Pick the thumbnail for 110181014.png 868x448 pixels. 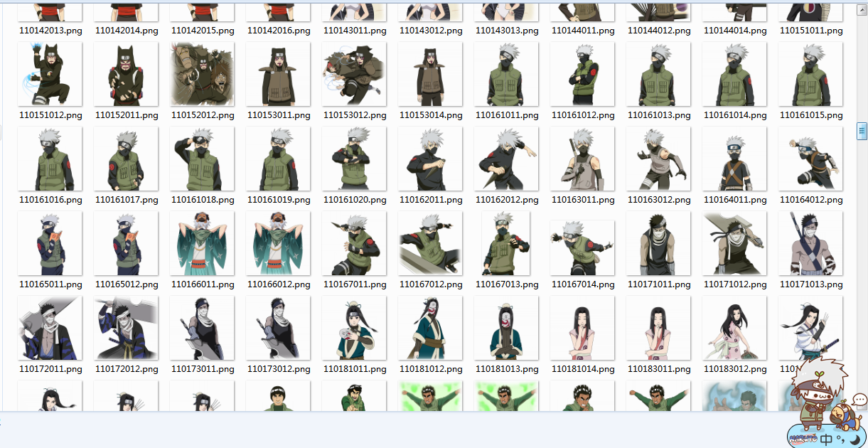(x=582, y=329)
